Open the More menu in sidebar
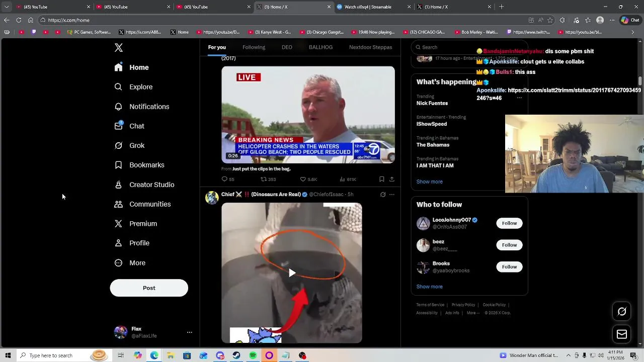 (130, 263)
